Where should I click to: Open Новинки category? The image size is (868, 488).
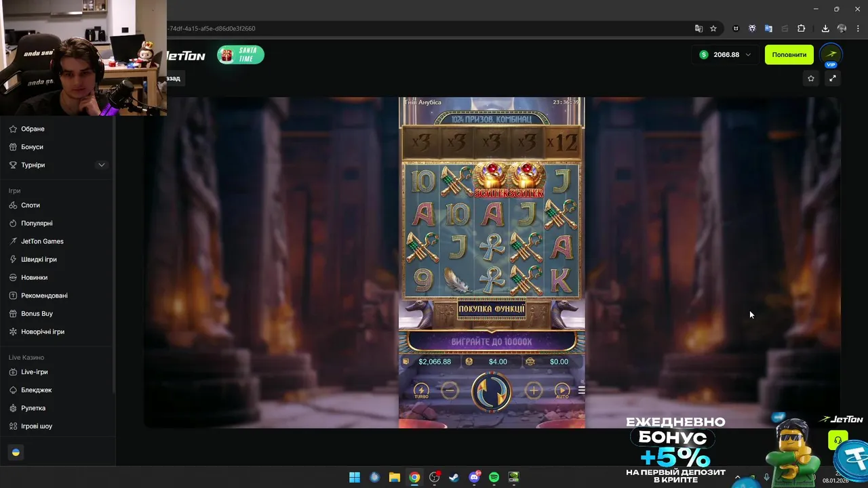pyautogui.click(x=34, y=278)
